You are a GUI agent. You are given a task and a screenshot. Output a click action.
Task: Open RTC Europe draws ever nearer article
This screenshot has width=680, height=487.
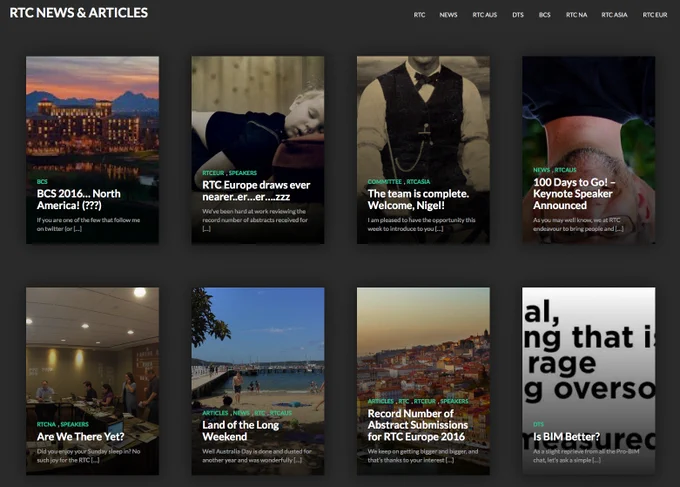tap(256, 191)
